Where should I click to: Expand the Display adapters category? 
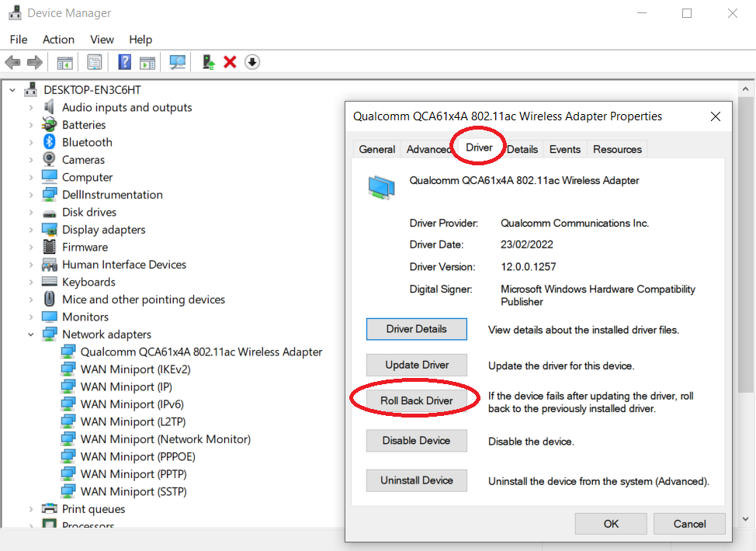(x=31, y=230)
